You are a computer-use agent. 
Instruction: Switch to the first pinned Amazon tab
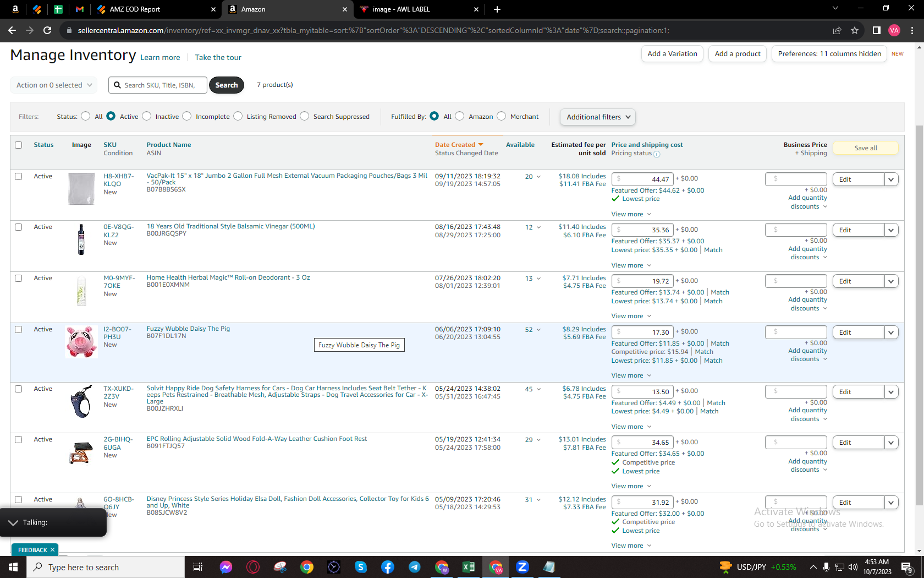(15, 9)
